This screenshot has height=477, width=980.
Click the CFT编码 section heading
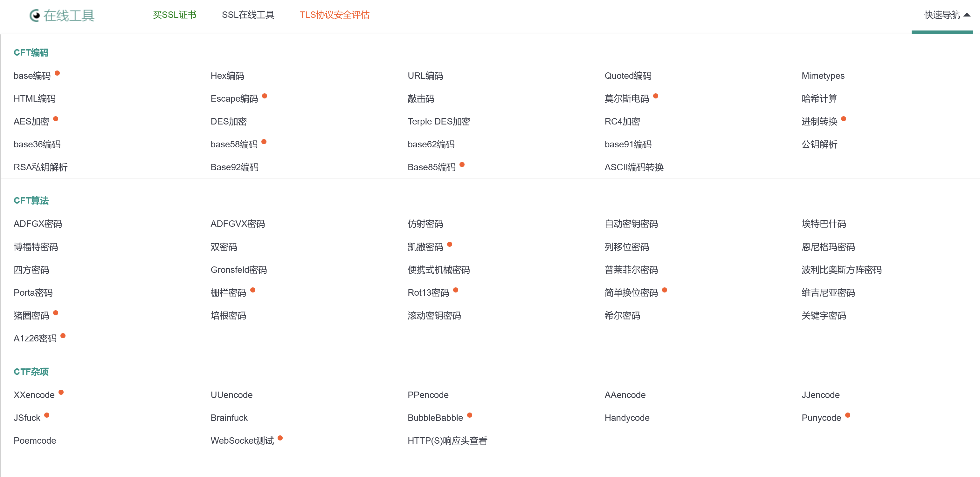[x=31, y=52]
